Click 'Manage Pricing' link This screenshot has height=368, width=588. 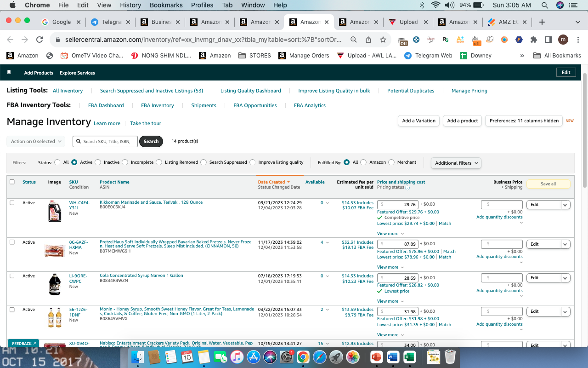pos(469,91)
